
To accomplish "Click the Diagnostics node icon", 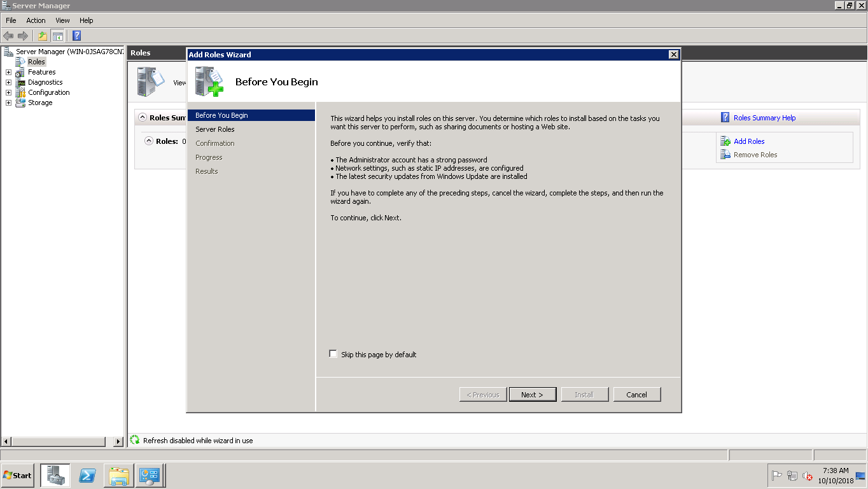I will coord(20,82).
